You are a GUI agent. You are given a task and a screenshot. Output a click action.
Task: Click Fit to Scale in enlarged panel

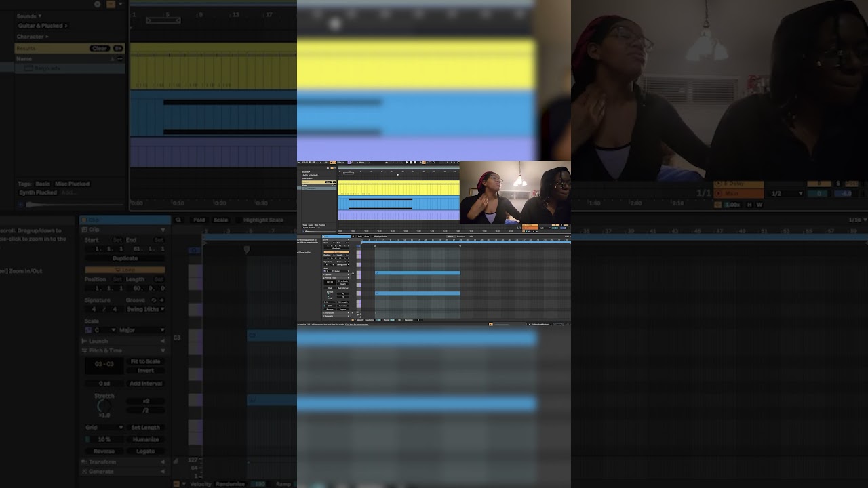(x=146, y=361)
